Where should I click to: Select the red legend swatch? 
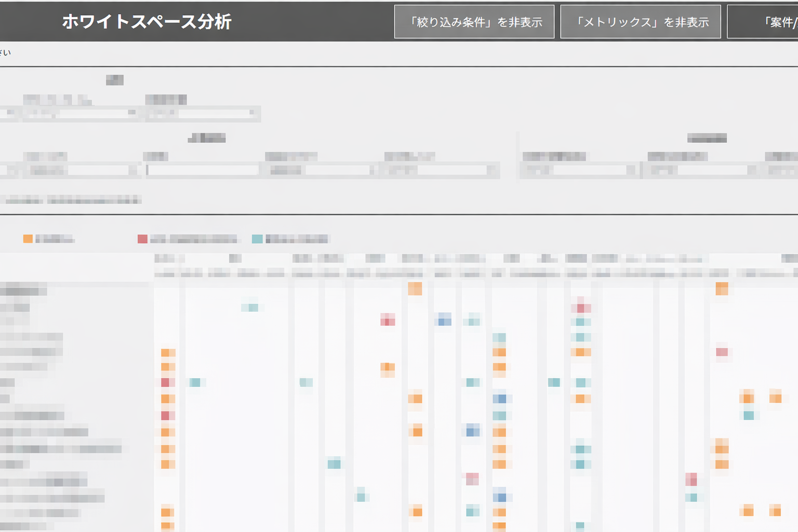click(x=142, y=239)
